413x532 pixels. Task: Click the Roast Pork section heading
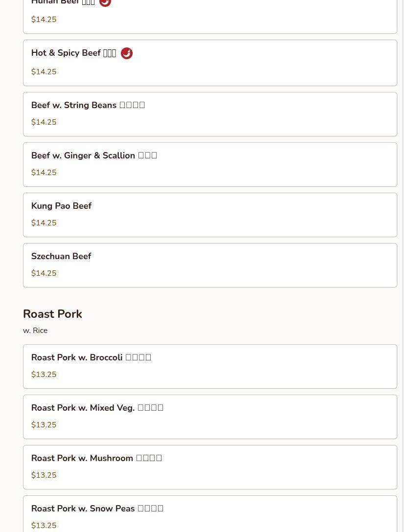[x=52, y=314]
